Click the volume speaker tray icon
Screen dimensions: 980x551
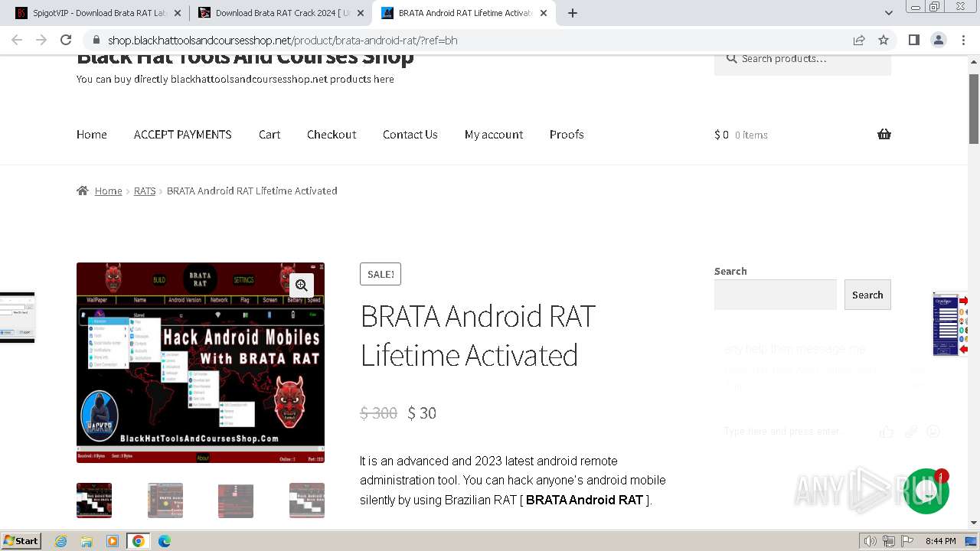coord(871,541)
